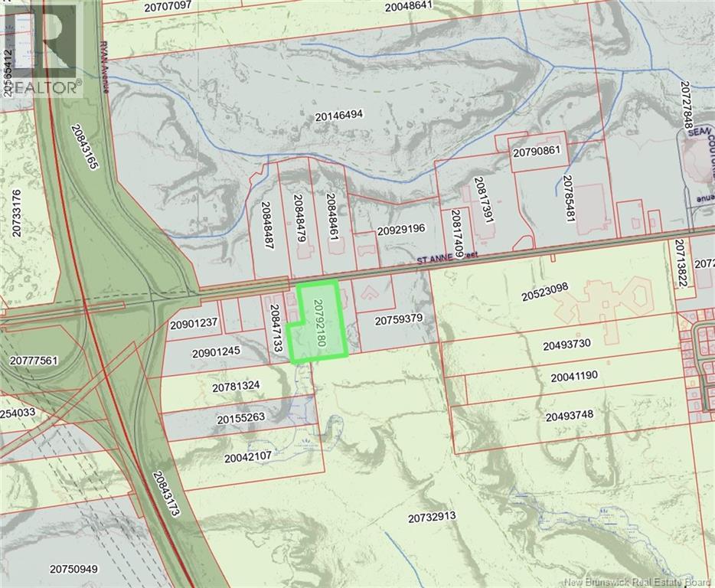Click parcel label 20042107
The image size is (715, 588).
(248, 457)
